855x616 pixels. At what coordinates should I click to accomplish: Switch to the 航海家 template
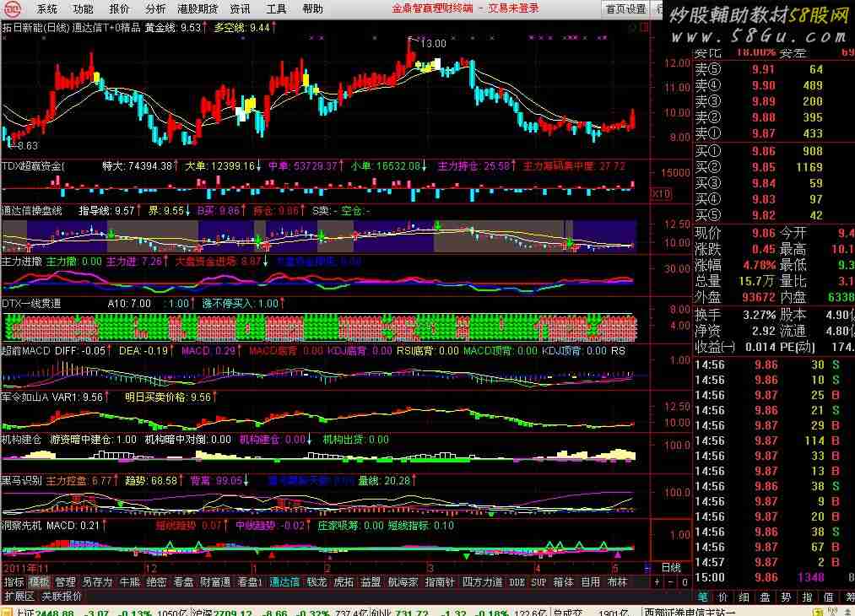(x=403, y=582)
